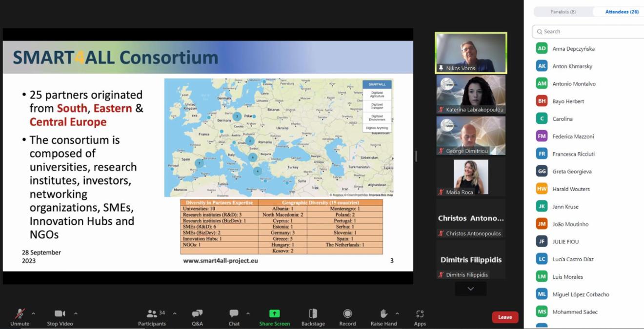Click Anton Khmarsky's AK avatar
Viewport: 644px width, 329px height.
pyautogui.click(x=542, y=66)
